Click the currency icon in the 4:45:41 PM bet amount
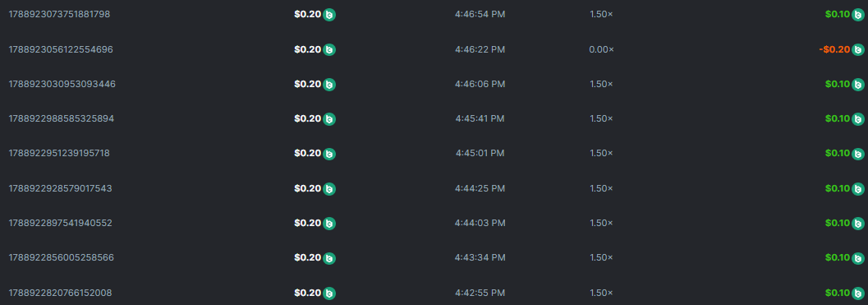The width and height of the screenshot is (868, 305). click(329, 119)
